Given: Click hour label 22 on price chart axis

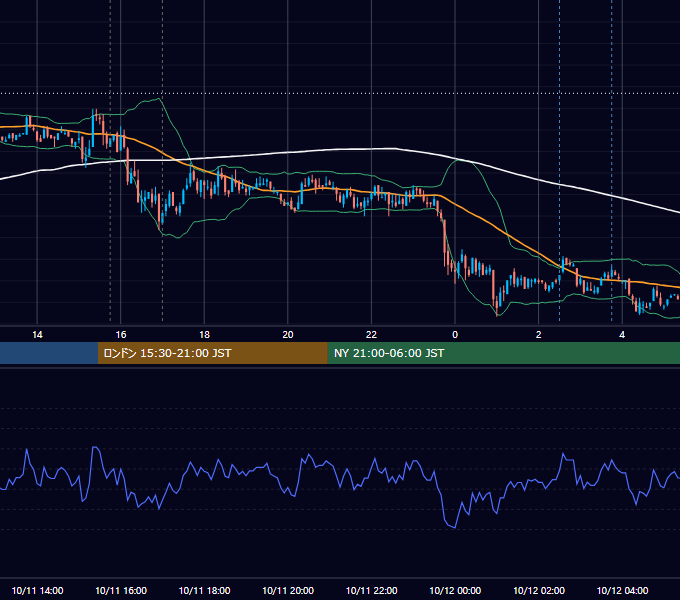Looking at the screenshot, I should (372, 335).
